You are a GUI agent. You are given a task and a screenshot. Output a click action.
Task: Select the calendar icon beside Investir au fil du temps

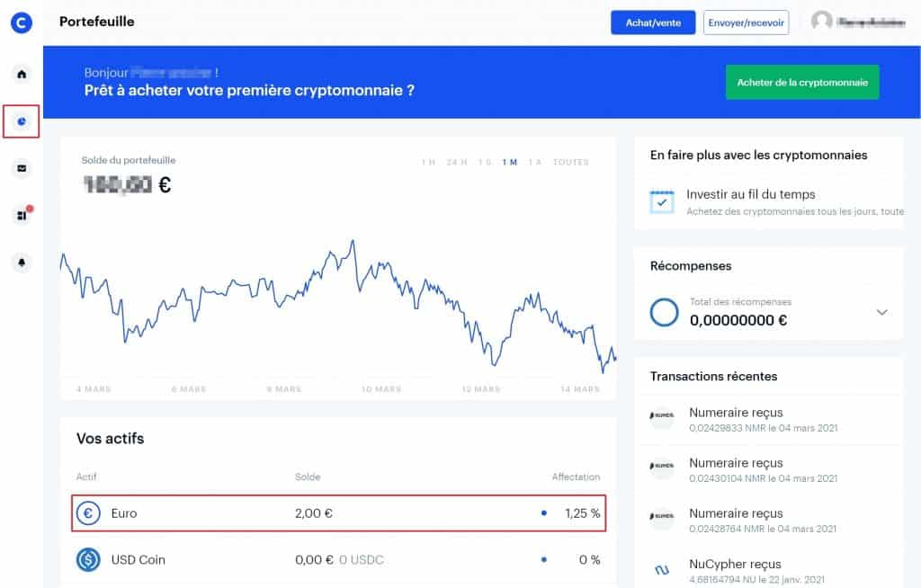tap(662, 201)
